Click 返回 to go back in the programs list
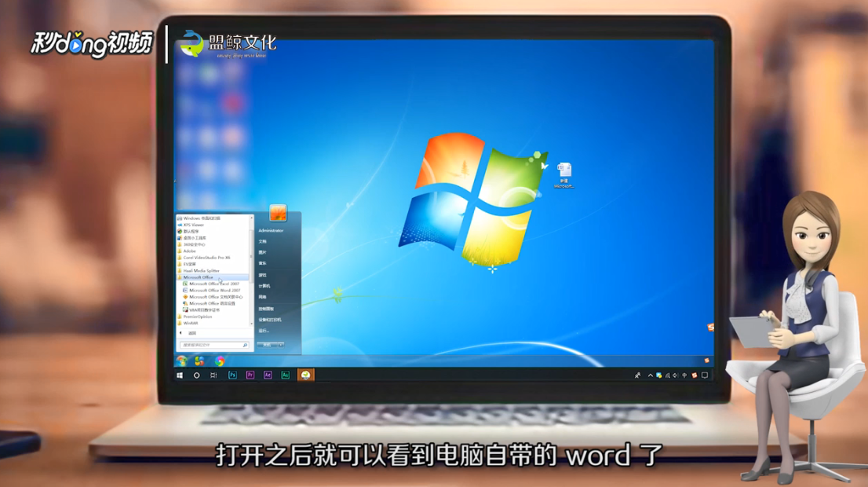 coord(191,333)
